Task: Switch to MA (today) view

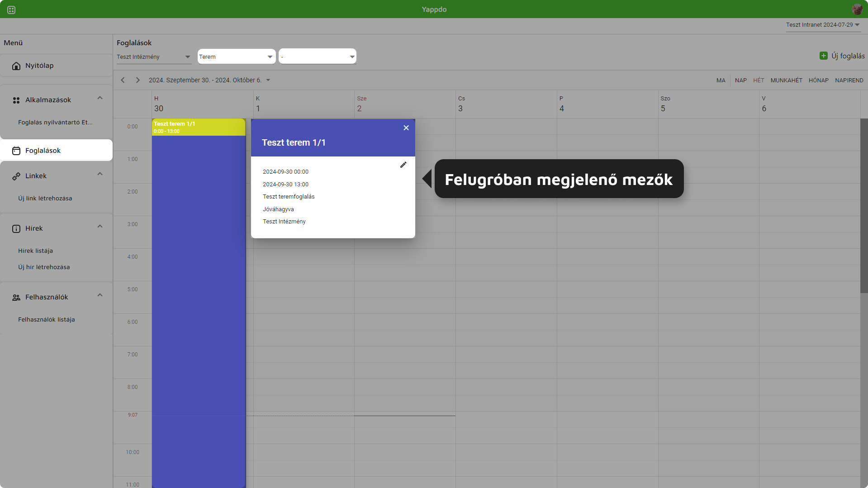Action: [x=721, y=81]
